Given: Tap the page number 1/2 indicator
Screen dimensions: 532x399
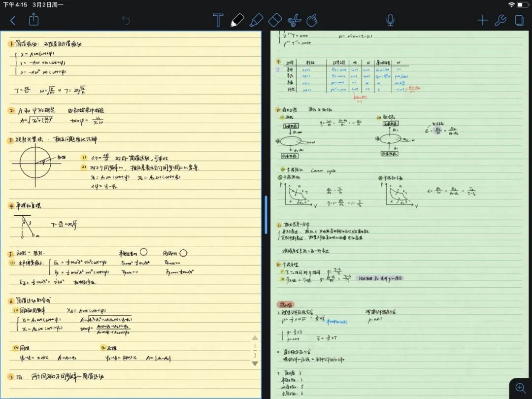Looking at the screenshot, I should point(255,351).
